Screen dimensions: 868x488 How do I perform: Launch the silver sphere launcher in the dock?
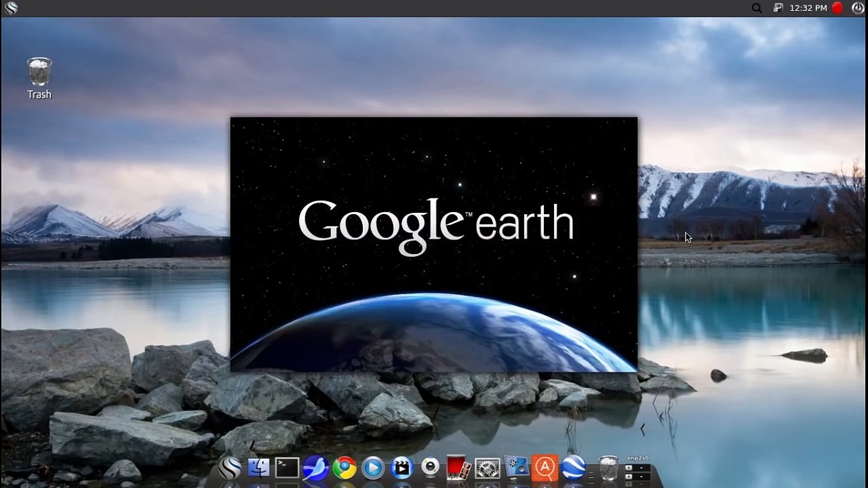pyautogui.click(x=229, y=468)
